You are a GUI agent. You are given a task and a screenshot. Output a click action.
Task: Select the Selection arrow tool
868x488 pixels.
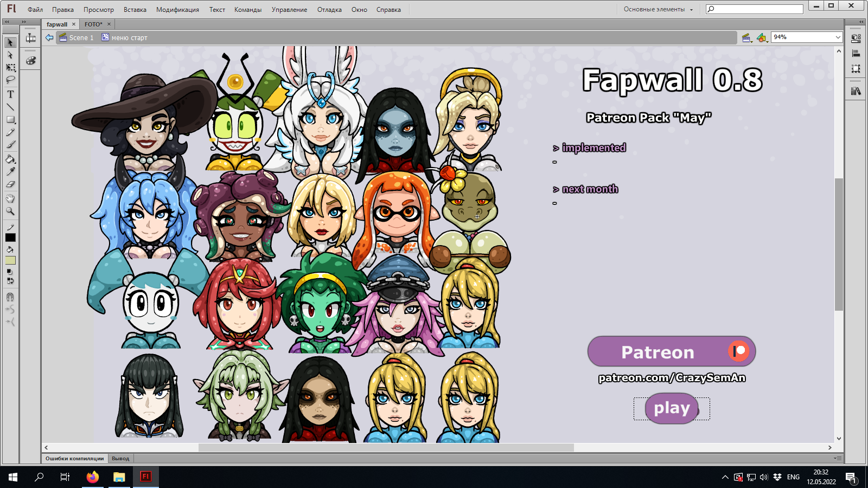(10, 42)
